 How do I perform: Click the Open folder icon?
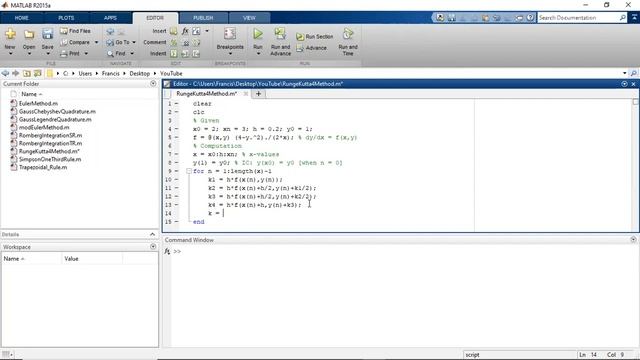(x=29, y=34)
